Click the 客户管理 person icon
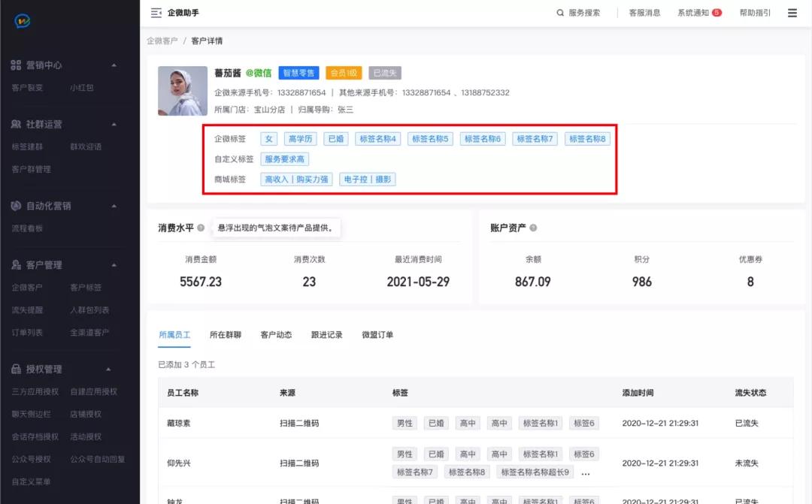The height and width of the screenshot is (504, 812). [x=17, y=264]
